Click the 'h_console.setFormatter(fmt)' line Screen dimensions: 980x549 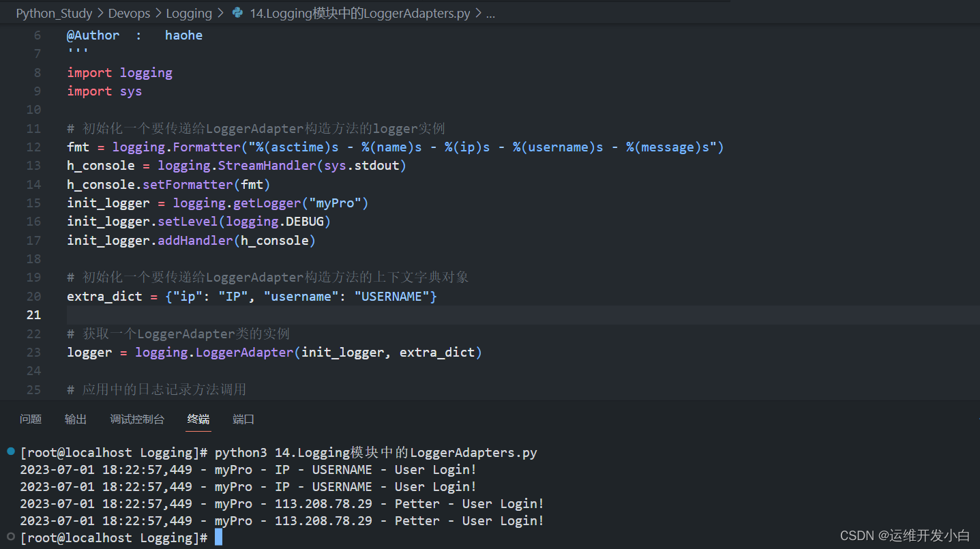pyautogui.click(x=169, y=185)
